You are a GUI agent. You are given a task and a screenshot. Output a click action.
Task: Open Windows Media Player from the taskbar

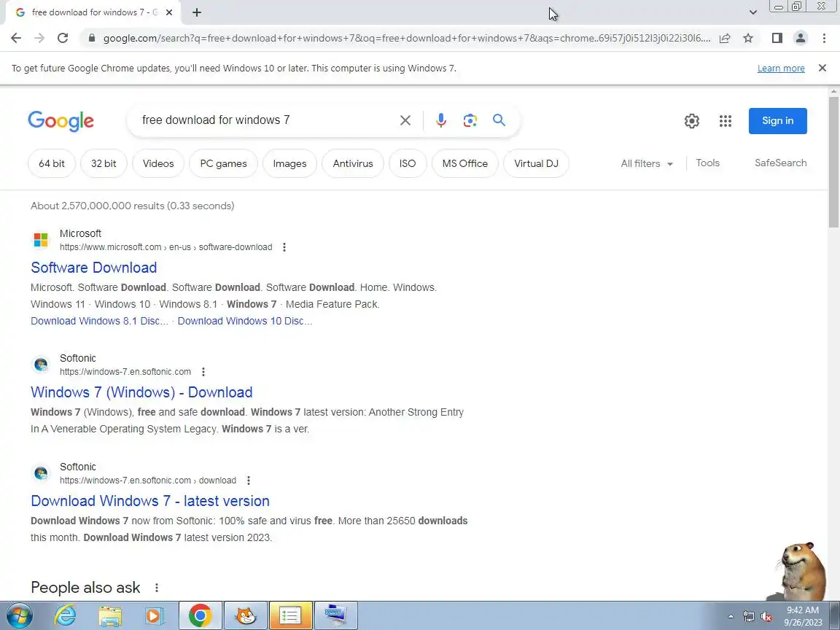coord(155,615)
